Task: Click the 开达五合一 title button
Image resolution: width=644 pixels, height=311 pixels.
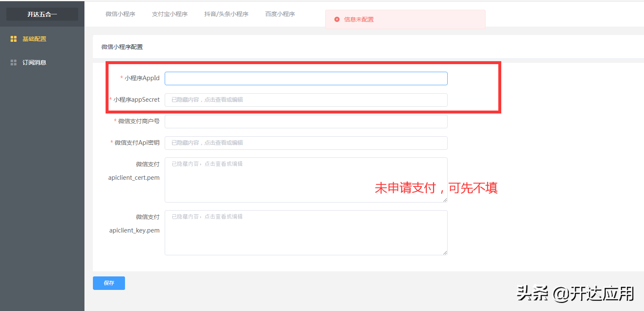Action: pyautogui.click(x=42, y=14)
